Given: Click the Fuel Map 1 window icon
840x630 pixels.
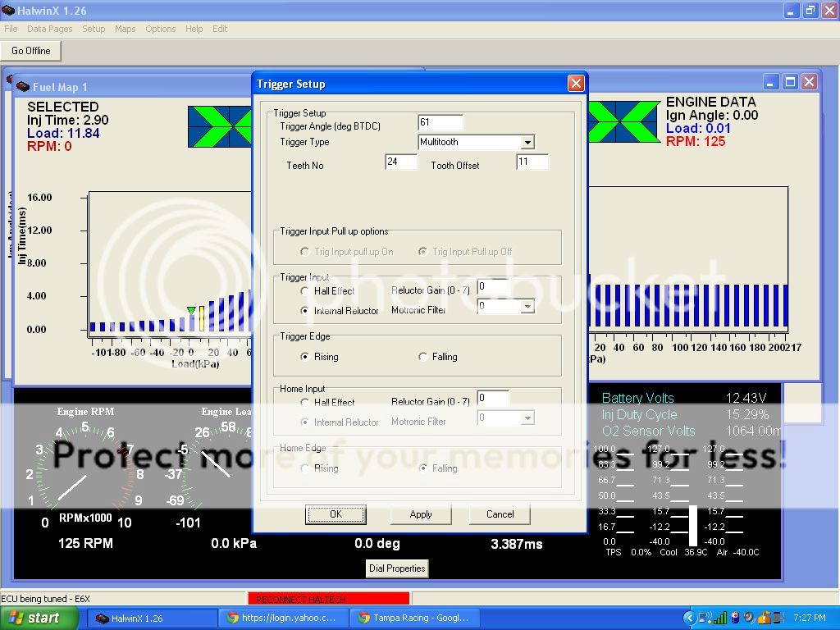Looking at the screenshot, I should tap(22, 87).
